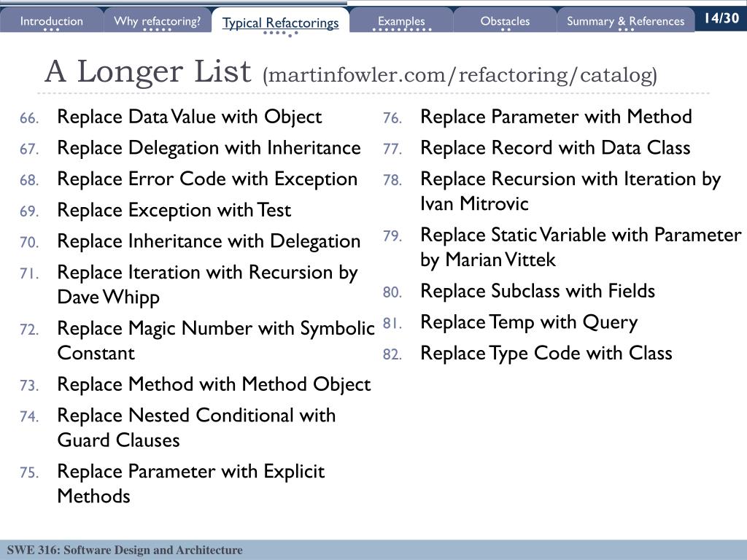747x560 pixels.
Task: Click the martinfowler.com/refactoring/catalog link text
Action: (460, 75)
